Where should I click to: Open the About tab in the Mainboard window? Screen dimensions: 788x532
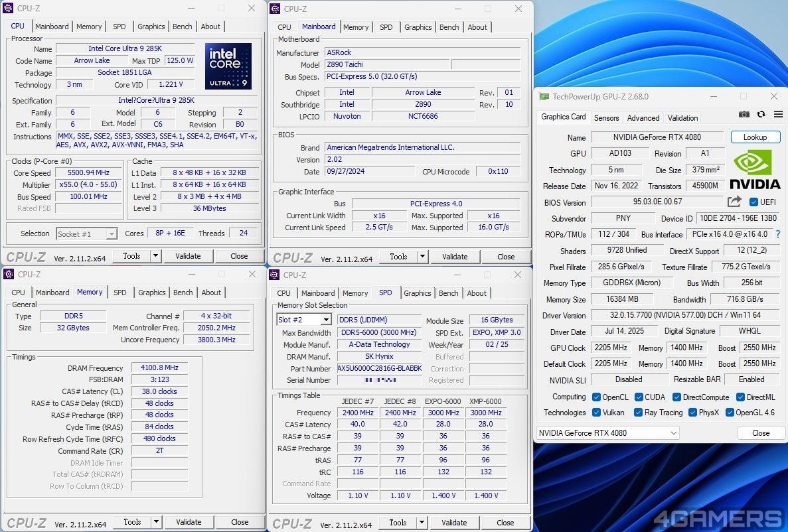tap(477, 27)
